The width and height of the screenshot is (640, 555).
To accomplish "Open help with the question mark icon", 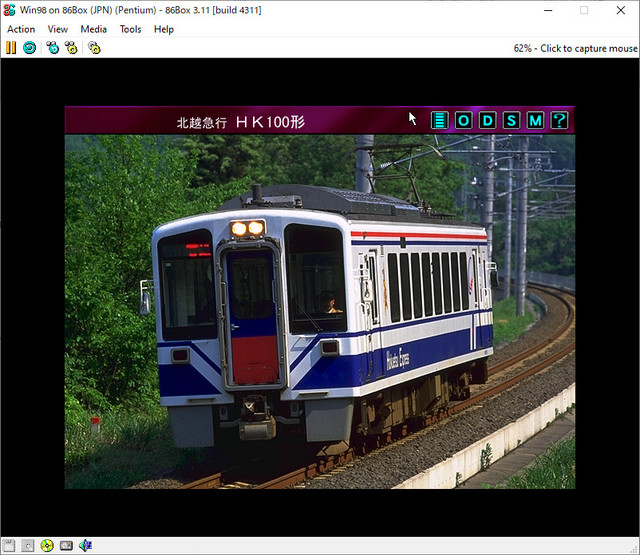I will (559, 120).
